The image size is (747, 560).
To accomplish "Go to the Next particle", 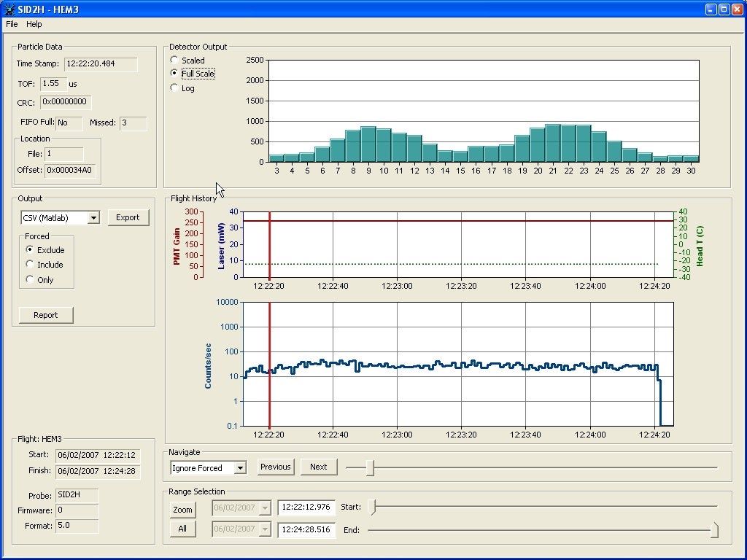I will (x=318, y=467).
